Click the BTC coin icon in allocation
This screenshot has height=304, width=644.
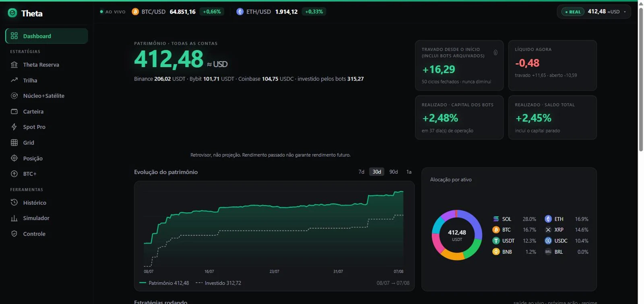pos(496,230)
